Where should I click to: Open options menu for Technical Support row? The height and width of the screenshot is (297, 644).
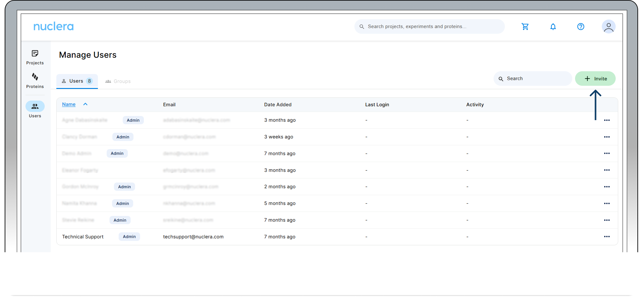point(607,236)
